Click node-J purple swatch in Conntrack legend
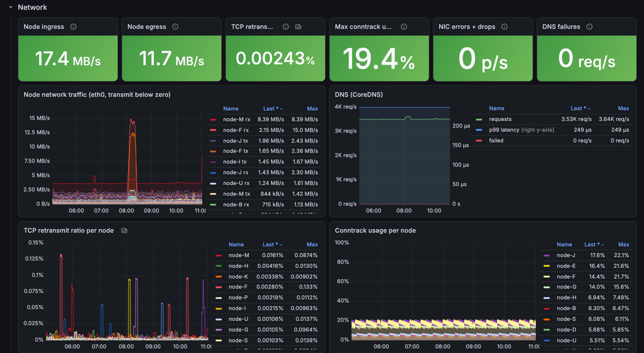Image resolution: width=644 pixels, height=353 pixels. click(547, 255)
